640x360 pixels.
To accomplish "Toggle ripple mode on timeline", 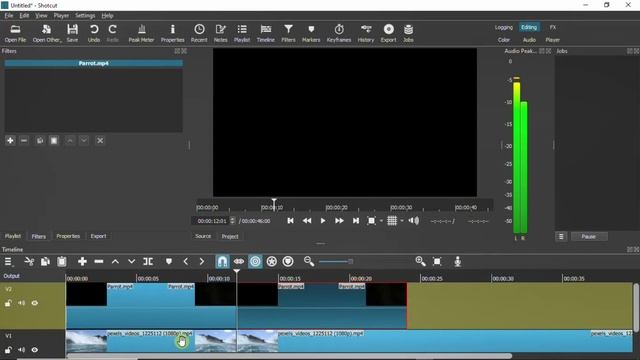I will pos(255,262).
